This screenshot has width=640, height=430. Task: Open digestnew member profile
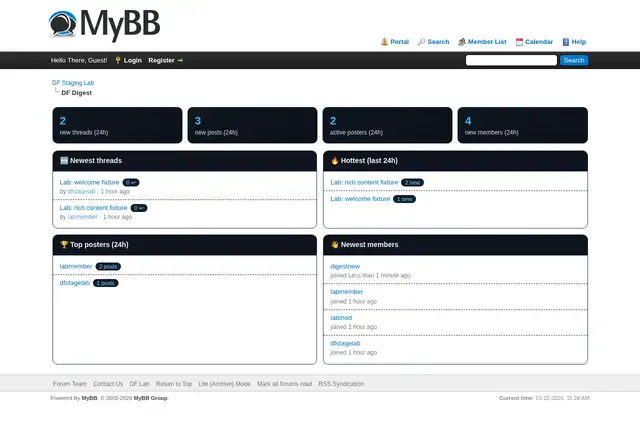click(x=345, y=266)
